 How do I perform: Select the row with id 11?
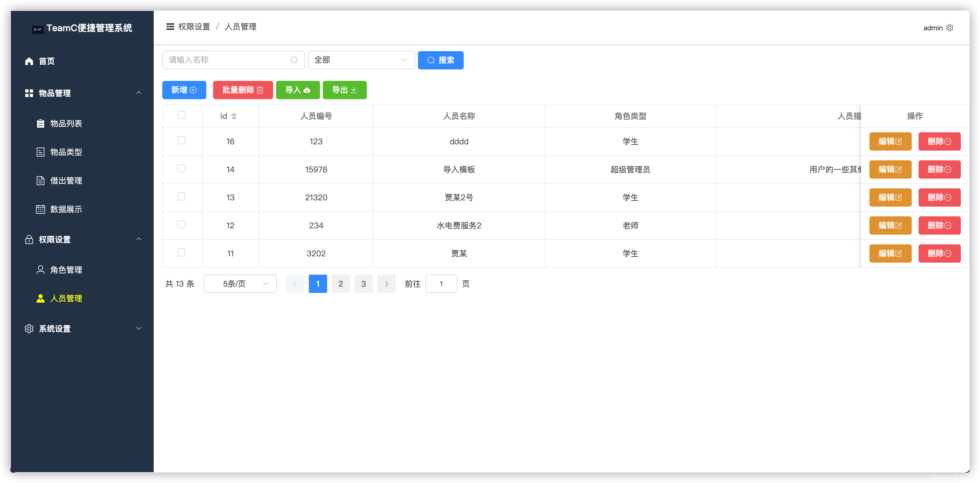[181, 253]
